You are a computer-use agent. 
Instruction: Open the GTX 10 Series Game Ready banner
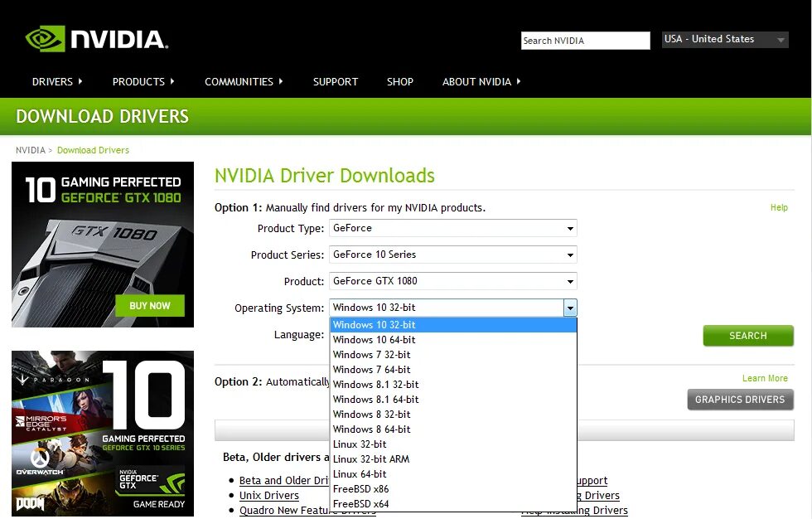(103, 434)
